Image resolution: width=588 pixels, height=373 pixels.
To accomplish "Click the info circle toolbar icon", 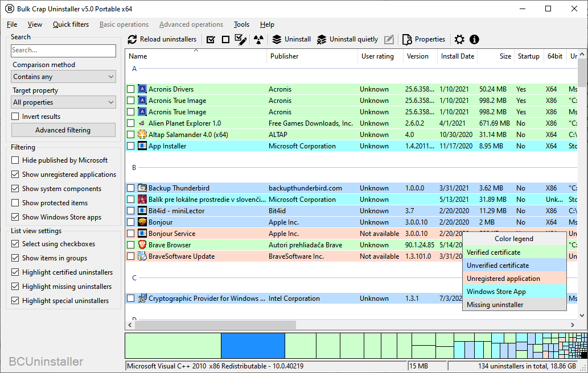I will coord(474,39).
